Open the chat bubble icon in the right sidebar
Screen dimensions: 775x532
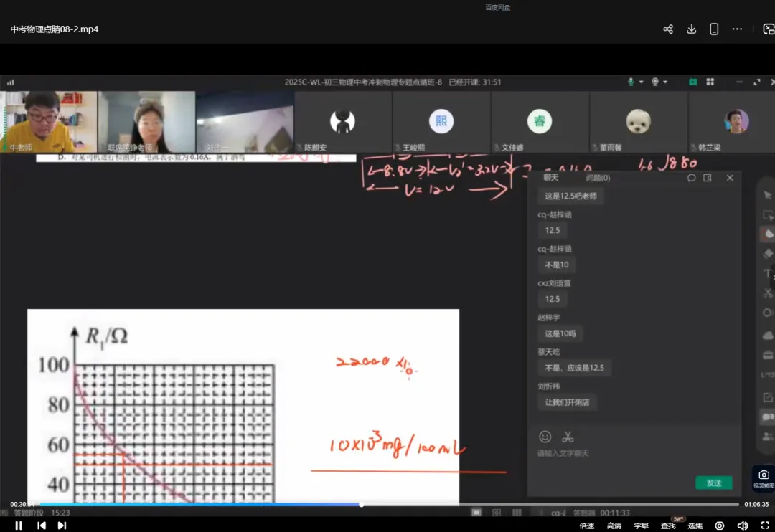pyautogui.click(x=767, y=416)
